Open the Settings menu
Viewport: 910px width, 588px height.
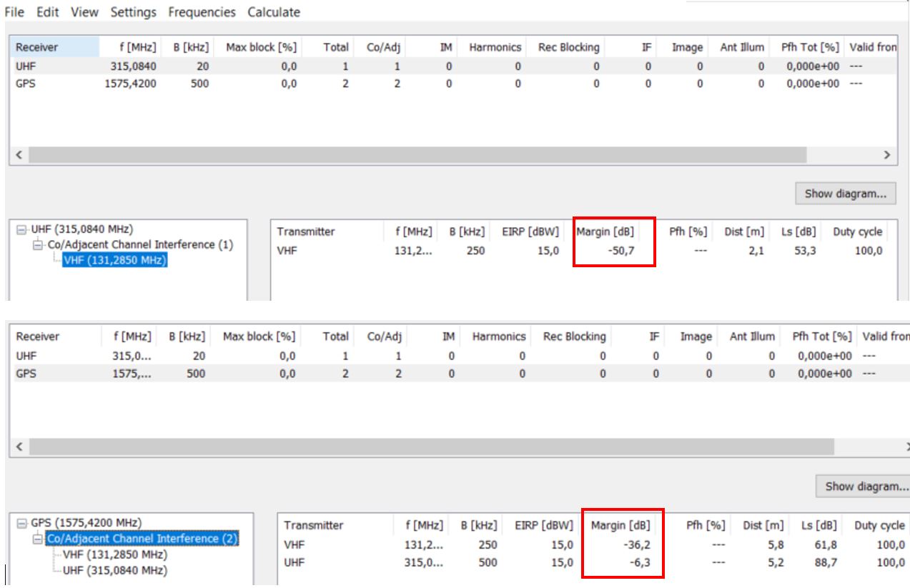pos(133,12)
